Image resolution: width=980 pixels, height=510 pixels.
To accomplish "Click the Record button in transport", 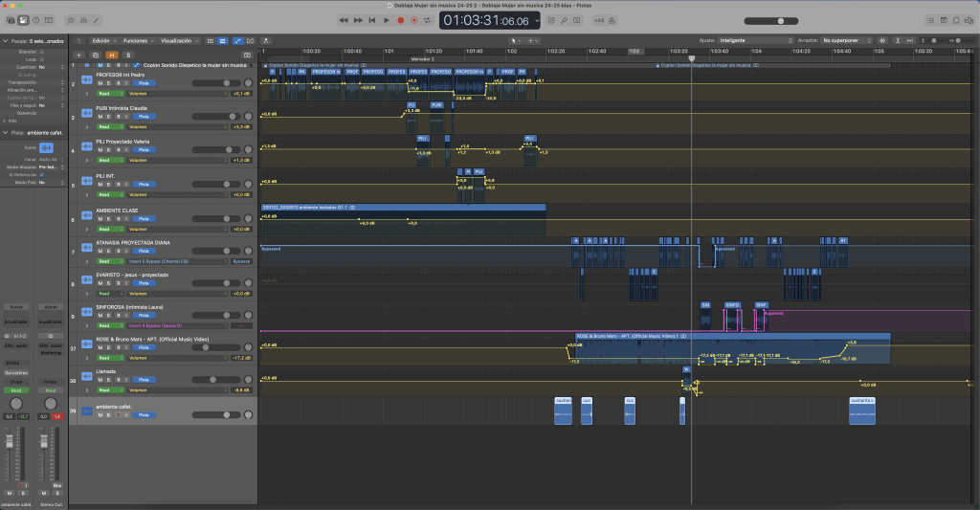I will point(400,20).
